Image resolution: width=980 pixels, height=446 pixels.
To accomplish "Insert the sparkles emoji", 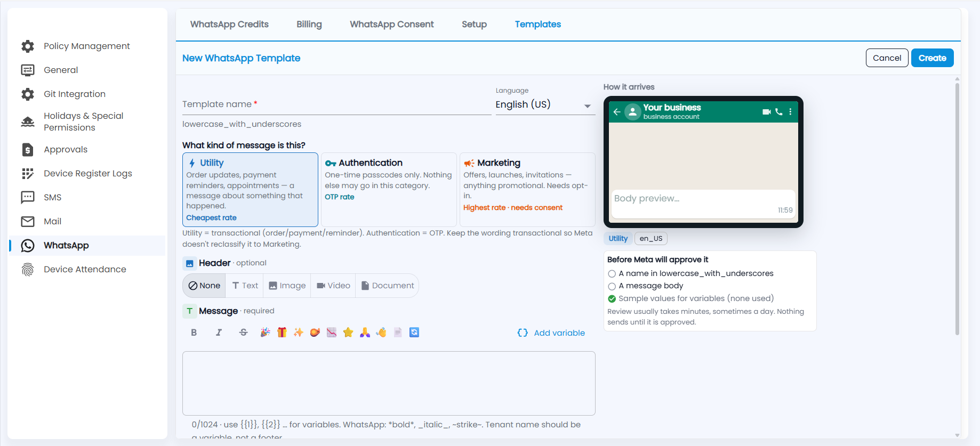I will pos(299,333).
